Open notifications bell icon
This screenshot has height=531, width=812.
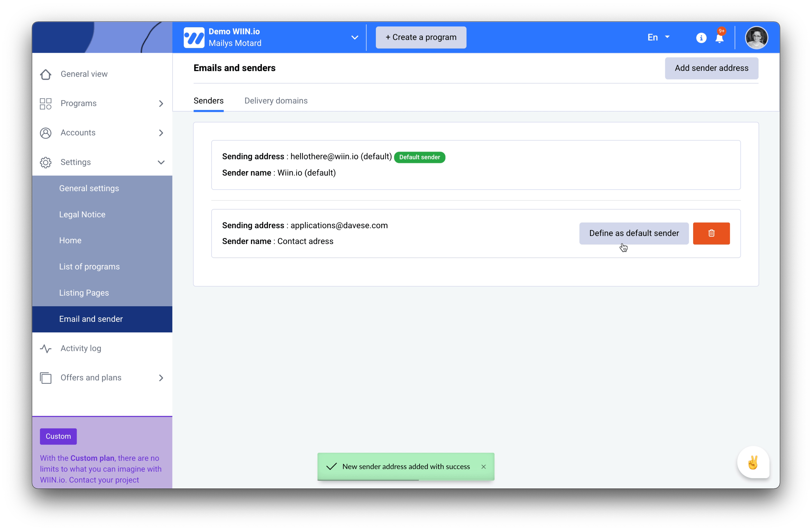click(719, 38)
